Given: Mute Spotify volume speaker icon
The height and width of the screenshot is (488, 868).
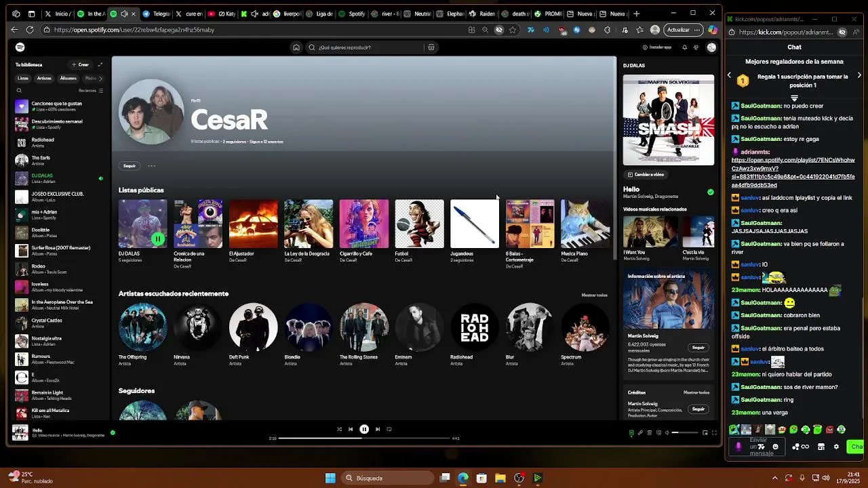Looking at the screenshot, I should point(667,432).
